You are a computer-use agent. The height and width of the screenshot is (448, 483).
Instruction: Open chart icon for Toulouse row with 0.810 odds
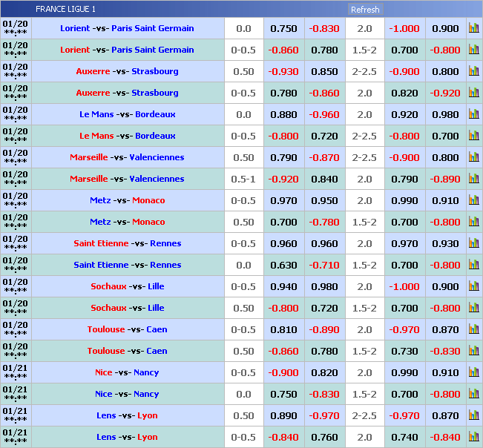pos(473,330)
